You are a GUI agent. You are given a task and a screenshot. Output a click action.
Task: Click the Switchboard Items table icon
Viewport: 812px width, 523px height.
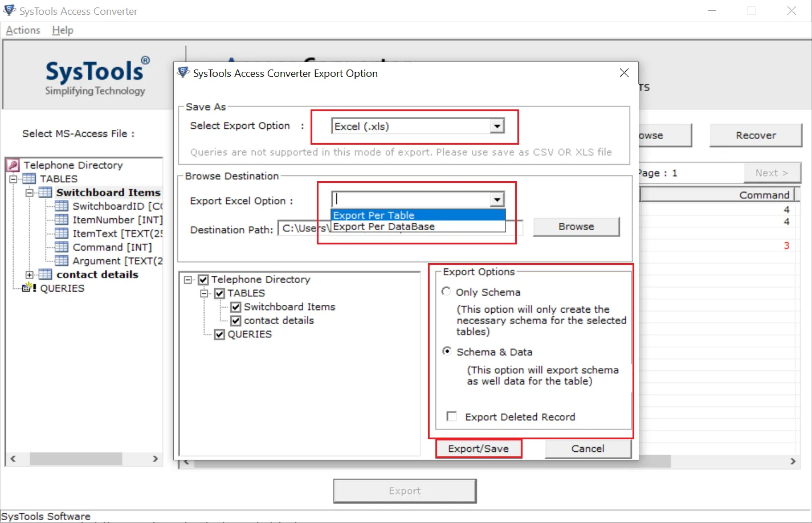(x=45, y=193)
